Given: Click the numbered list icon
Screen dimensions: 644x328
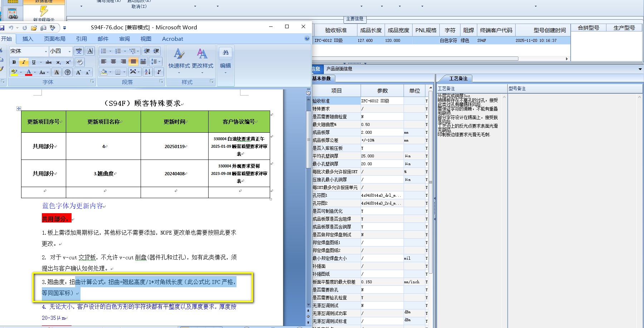Looking at the screenshot, I should [x=118, y=51].
